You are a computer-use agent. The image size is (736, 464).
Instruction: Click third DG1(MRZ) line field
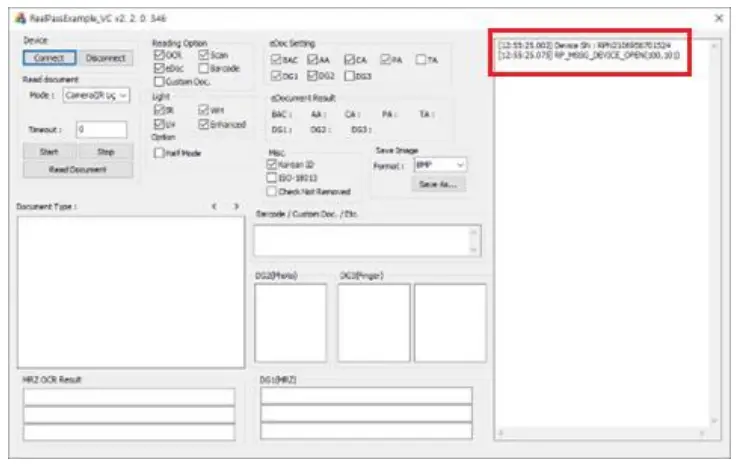point(366,431)
